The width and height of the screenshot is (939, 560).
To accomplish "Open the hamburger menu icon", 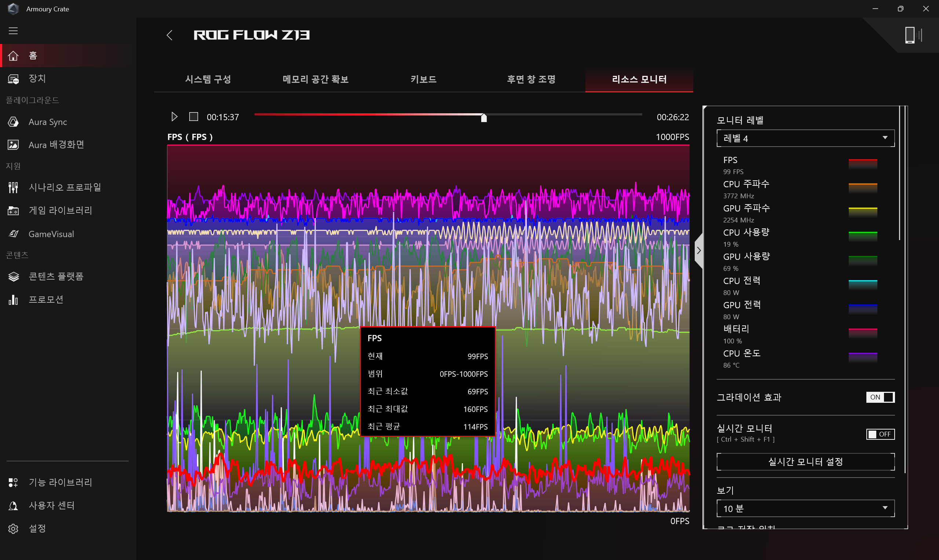I will click(x=13, y=31).
